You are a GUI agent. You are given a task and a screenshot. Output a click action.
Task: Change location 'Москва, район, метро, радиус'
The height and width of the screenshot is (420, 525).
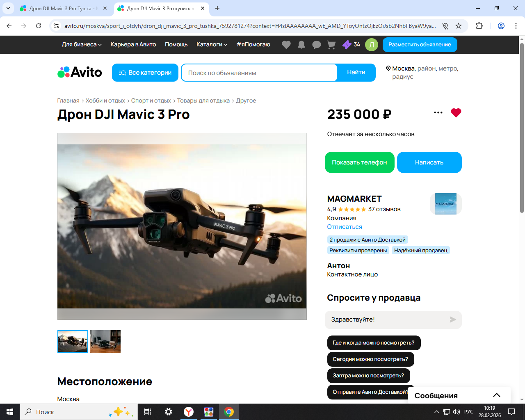[x=422, y=73]
